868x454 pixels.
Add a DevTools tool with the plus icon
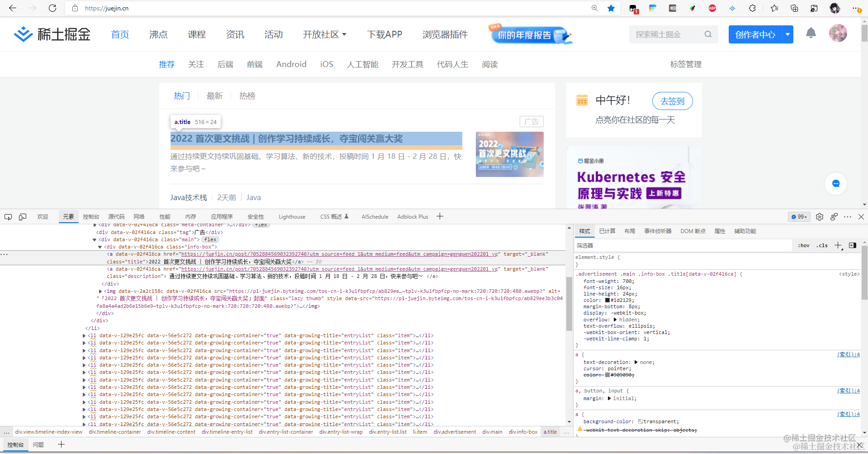(x=440, y=216)
